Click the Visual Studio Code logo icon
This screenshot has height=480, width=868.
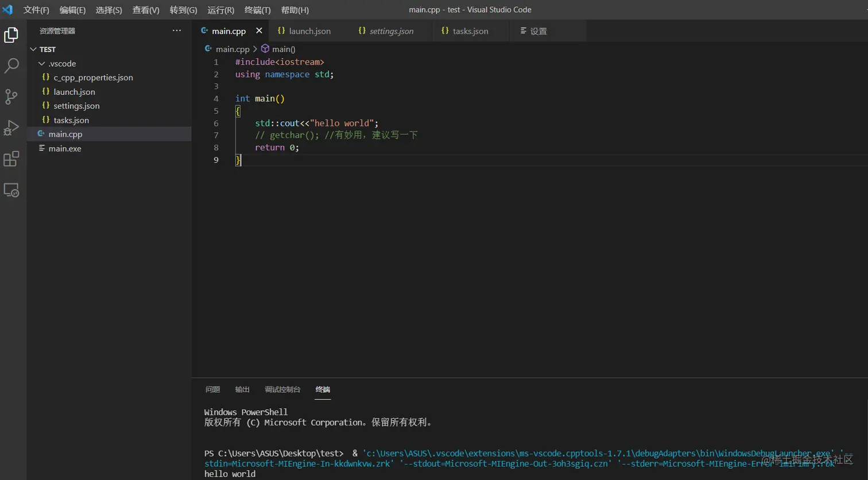point(7,9)
